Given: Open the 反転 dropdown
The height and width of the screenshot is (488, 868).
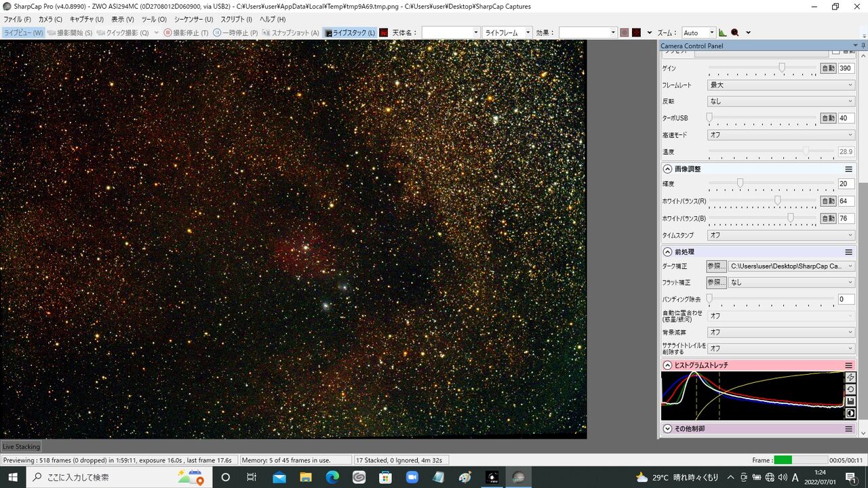Looking at the screenshot, I should 781,101.
